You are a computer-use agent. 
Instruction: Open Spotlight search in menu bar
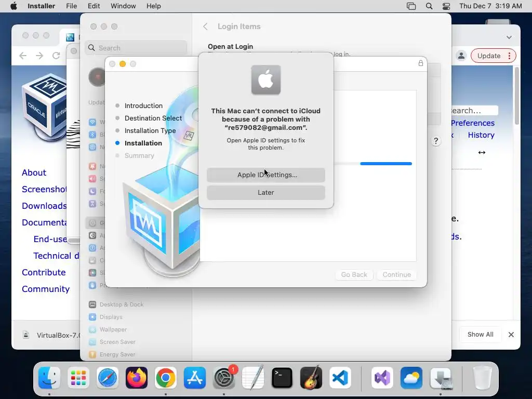(429, 6)
